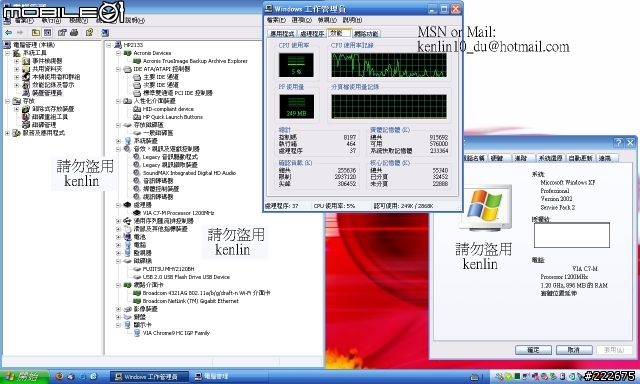Expand the 服務及應用程式 services node
This screenshot has height=384, width=640.
click(7, 133)
